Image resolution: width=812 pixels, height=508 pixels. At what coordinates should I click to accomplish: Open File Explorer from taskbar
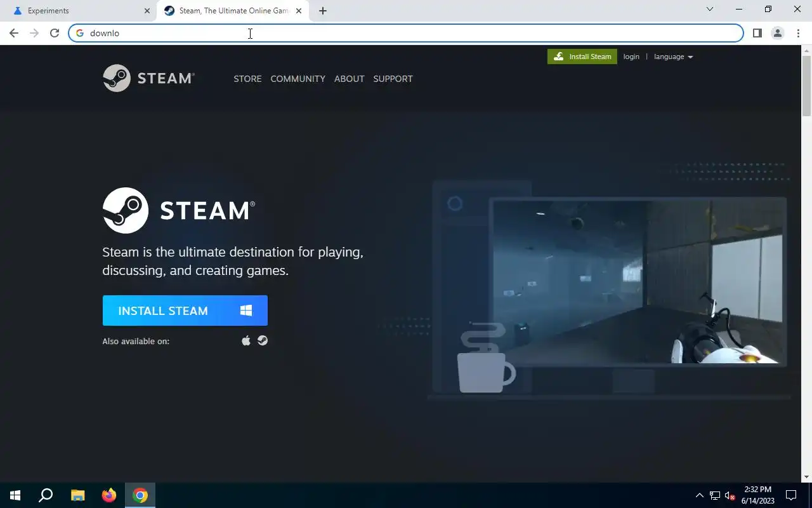pos(77,495)
